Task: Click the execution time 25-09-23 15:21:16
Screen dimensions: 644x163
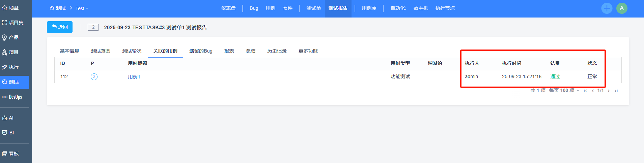Action: (522, 77)
